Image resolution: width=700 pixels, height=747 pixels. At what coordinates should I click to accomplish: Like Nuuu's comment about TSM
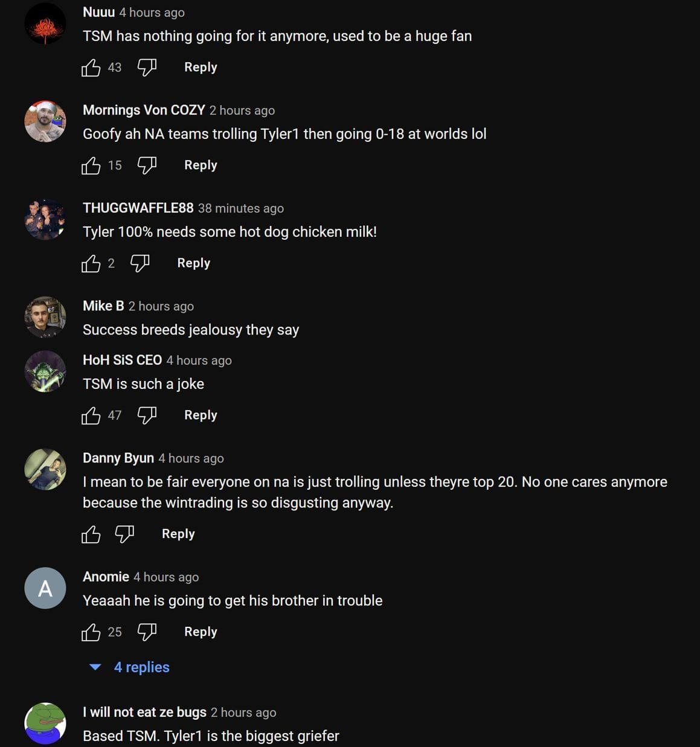tap(91, 67)
